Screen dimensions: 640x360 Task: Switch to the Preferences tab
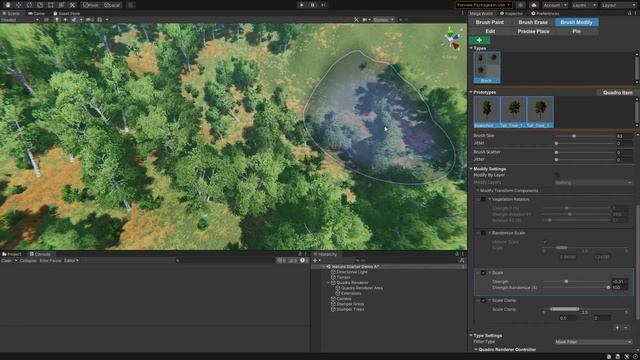[x=545, y=13]
